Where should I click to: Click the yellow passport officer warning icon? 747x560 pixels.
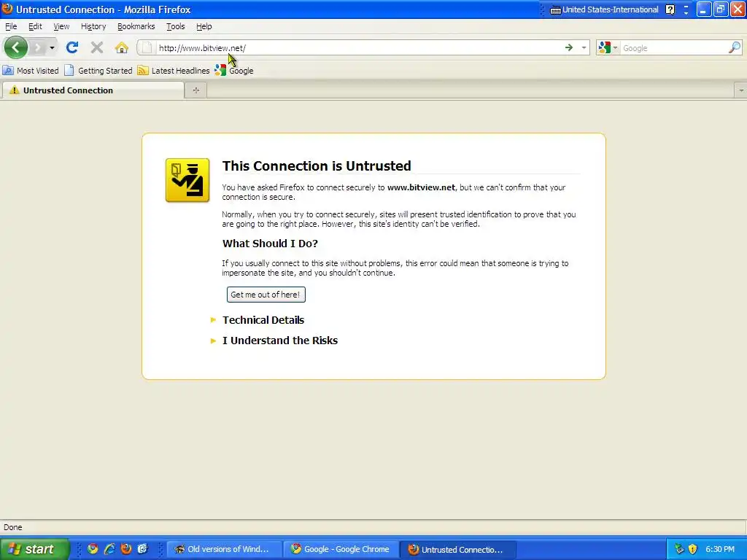pos(187,180)
